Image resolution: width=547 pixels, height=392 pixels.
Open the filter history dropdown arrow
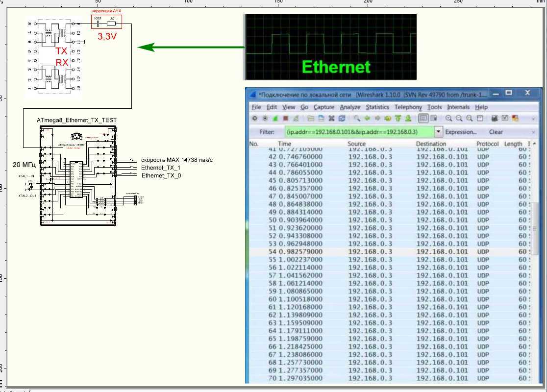(x=438, y=132)
